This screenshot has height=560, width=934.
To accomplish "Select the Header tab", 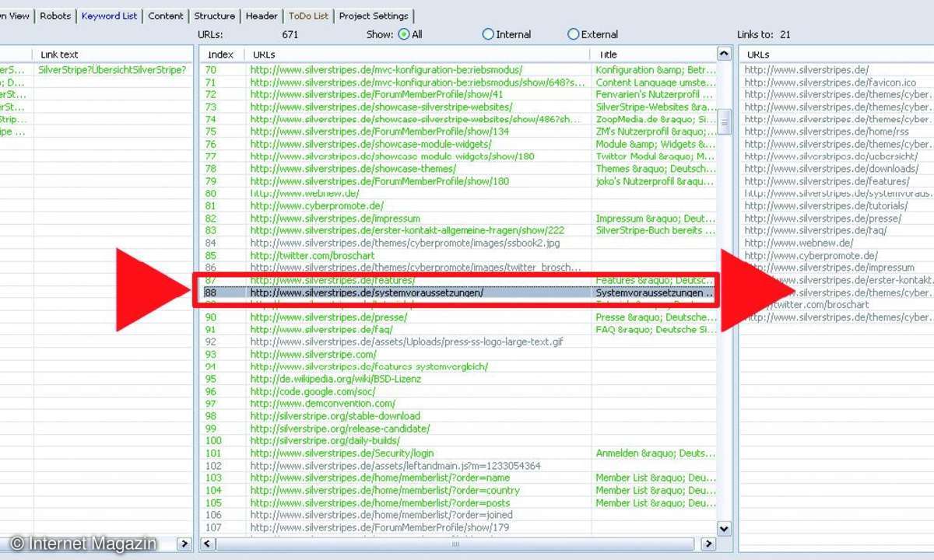I will [262, 16].
